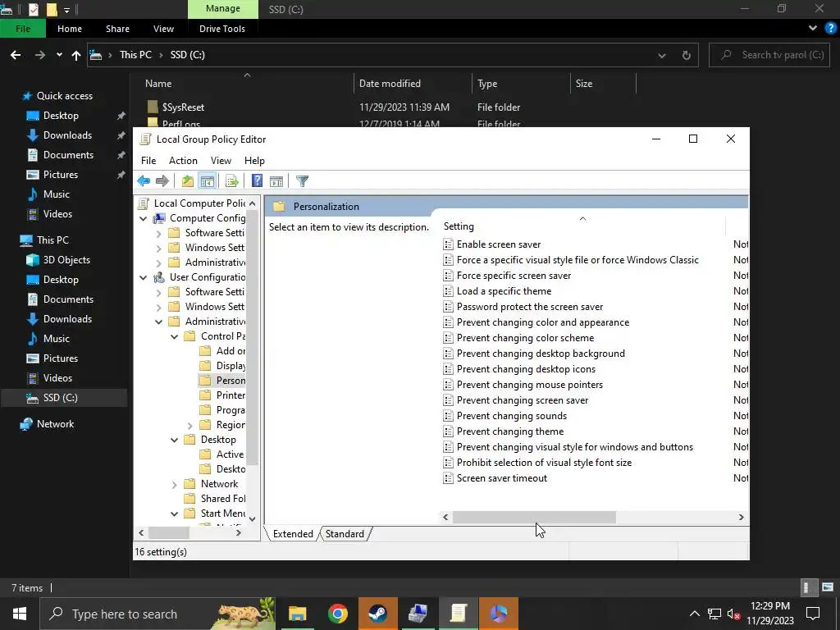Select Screen saver timeout policy

tap(502, 478)
